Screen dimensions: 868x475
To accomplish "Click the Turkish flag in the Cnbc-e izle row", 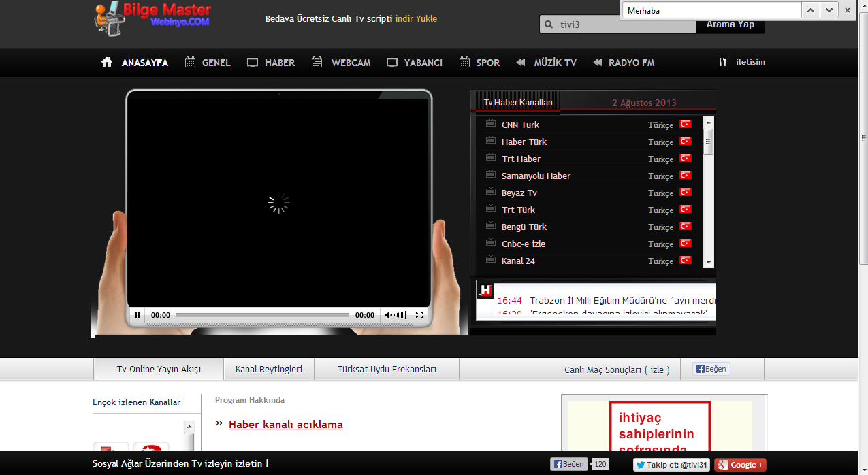I will pyautogui.click(x=686, y=243).
